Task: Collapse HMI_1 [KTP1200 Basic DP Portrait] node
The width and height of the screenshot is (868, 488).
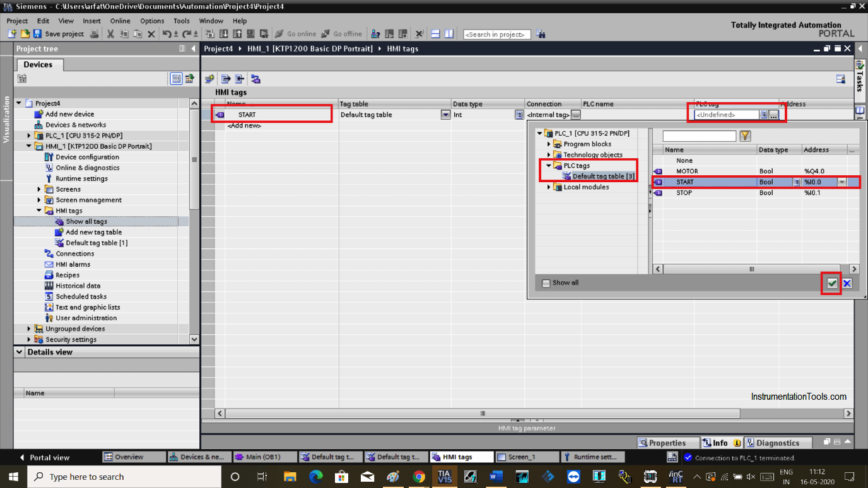Action: (29, 146)
